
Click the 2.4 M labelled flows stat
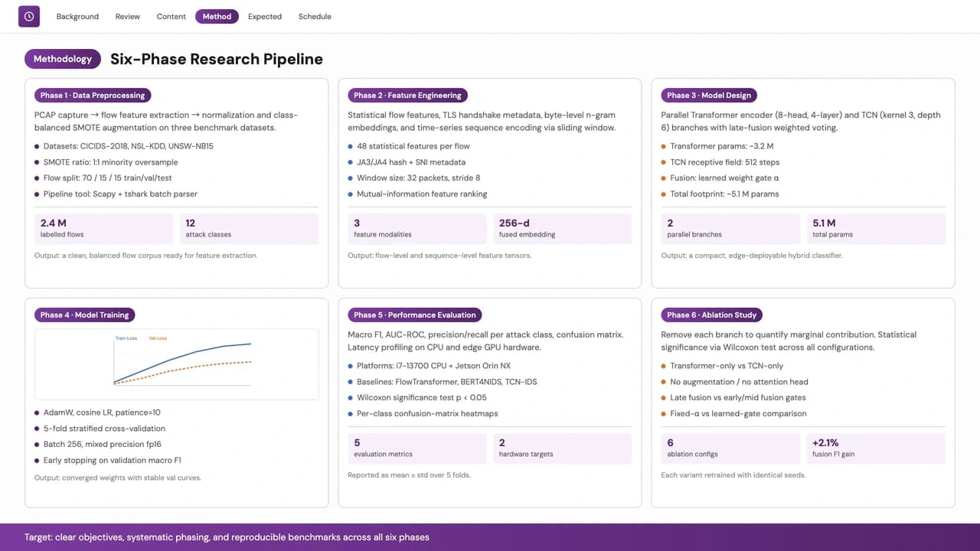(104, 228)
